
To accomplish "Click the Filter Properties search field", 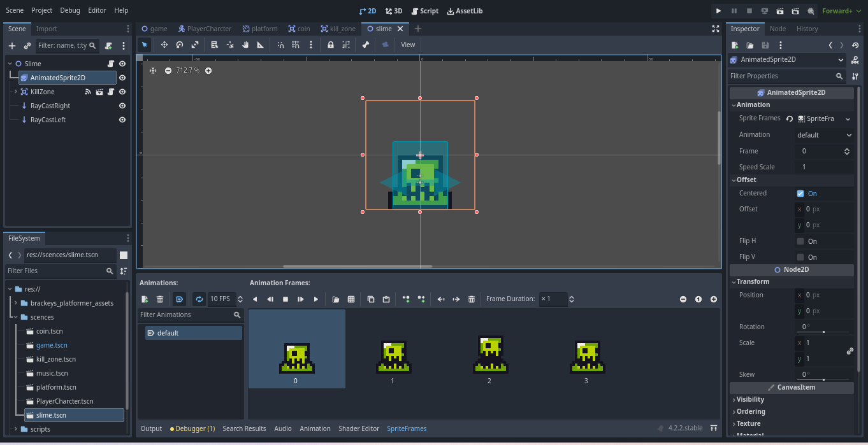I will coord(787,76).
